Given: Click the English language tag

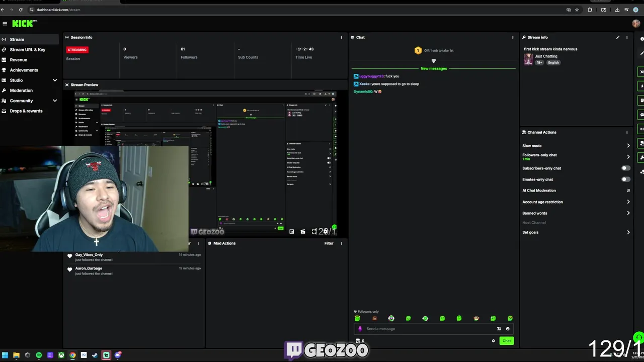Looking at the screenshot, I should click(x=553, y=62).
